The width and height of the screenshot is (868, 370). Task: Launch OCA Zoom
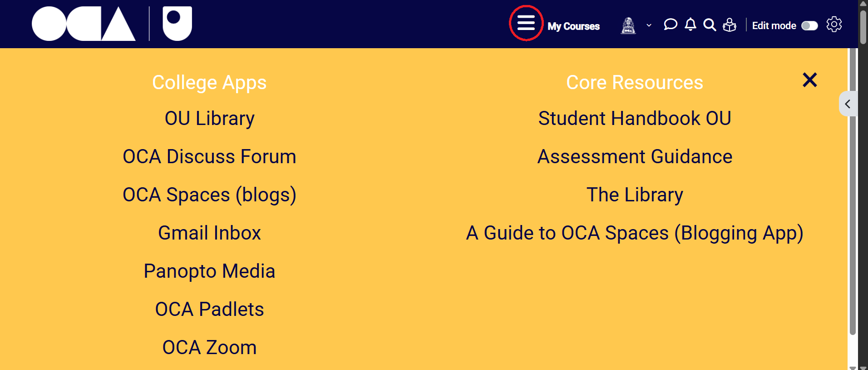209,347
